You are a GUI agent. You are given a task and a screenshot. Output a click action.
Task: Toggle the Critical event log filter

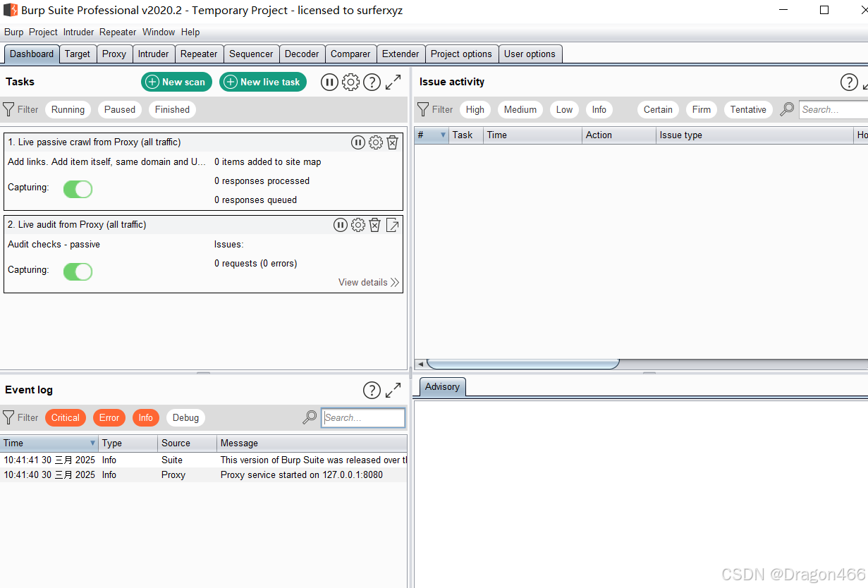coord(66,417)
